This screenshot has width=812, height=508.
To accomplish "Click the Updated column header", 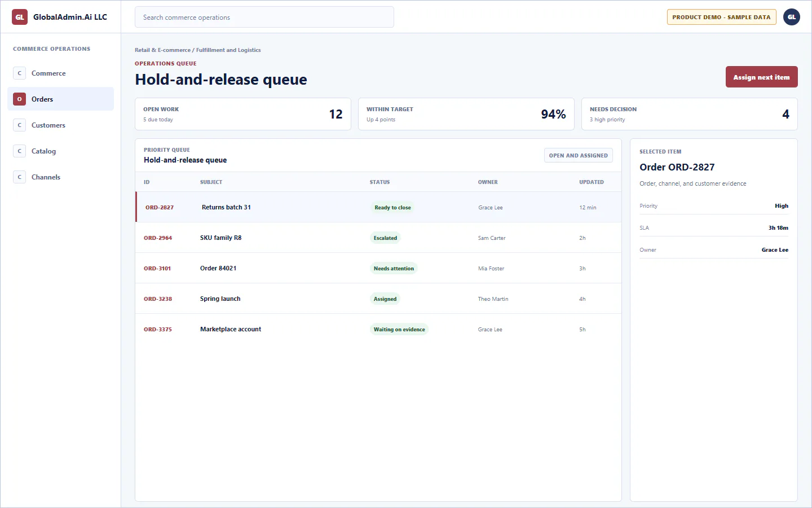I will (x=592, y=182).
